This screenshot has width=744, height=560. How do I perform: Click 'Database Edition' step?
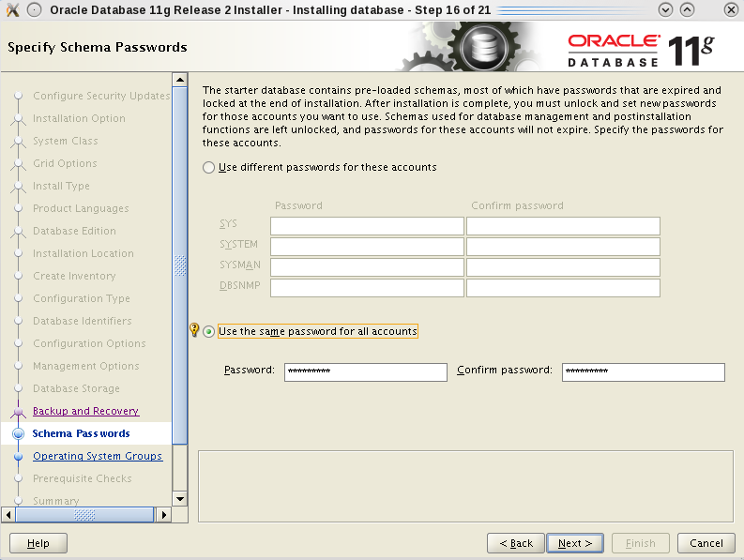[74, 231]
